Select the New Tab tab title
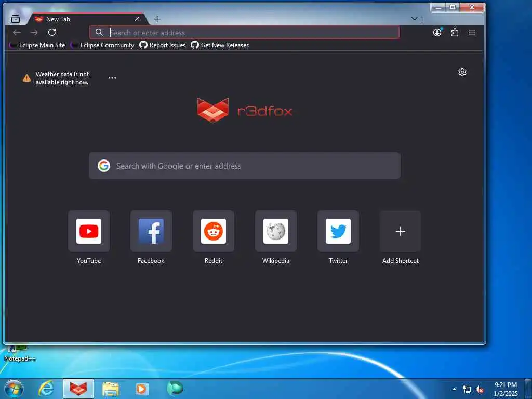The image size is (532, 399). [x=58, y=19]
